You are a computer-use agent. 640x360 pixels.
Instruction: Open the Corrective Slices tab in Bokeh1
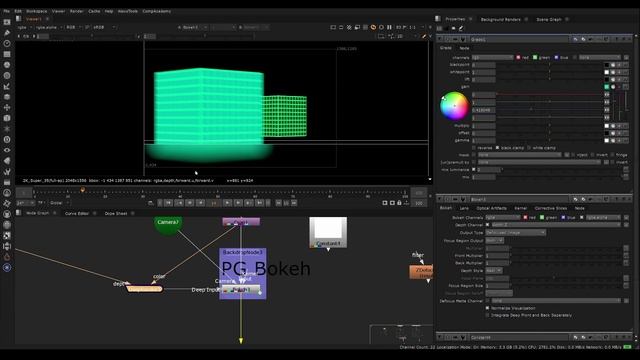coord(551,208)
